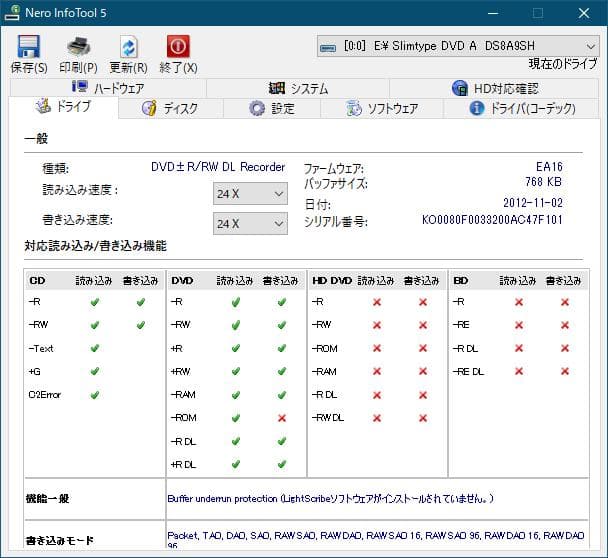Click the BD column header
The image size is (608, 558).
click(461, 280)
